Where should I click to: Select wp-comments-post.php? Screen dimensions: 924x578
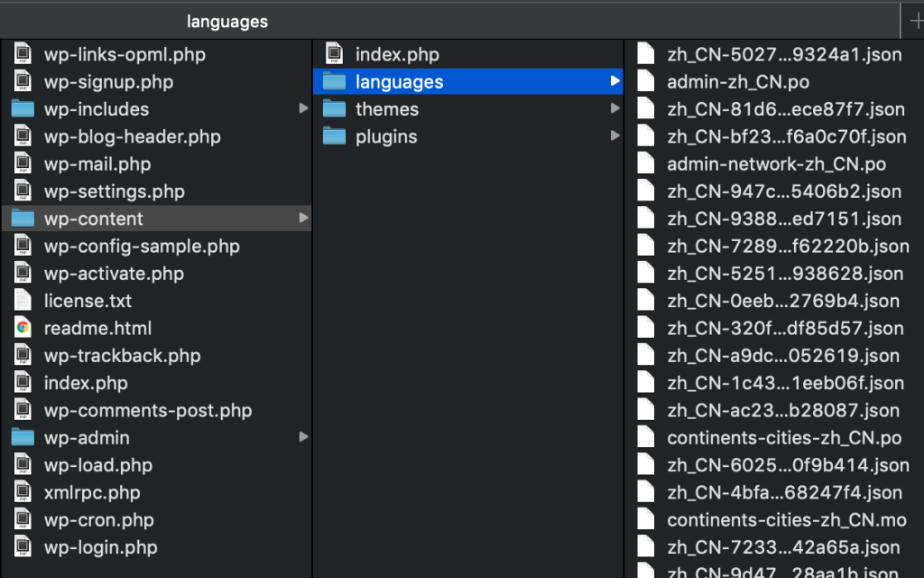pos(148,410)
